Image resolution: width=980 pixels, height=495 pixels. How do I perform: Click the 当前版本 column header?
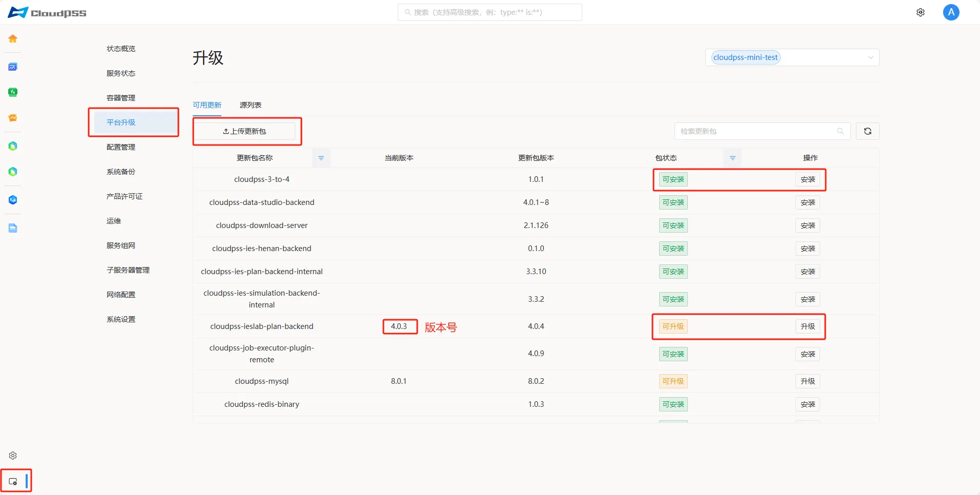click(399, 158)
